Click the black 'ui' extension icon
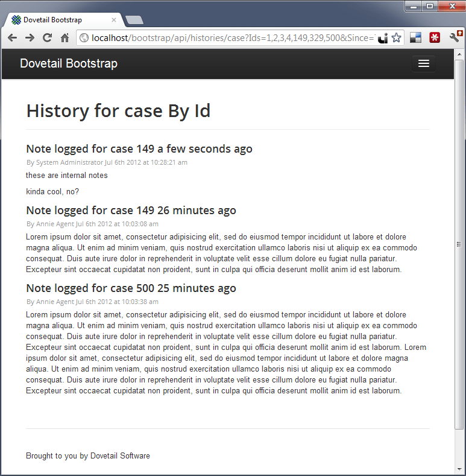466x476 pixels. pos(383,38)
